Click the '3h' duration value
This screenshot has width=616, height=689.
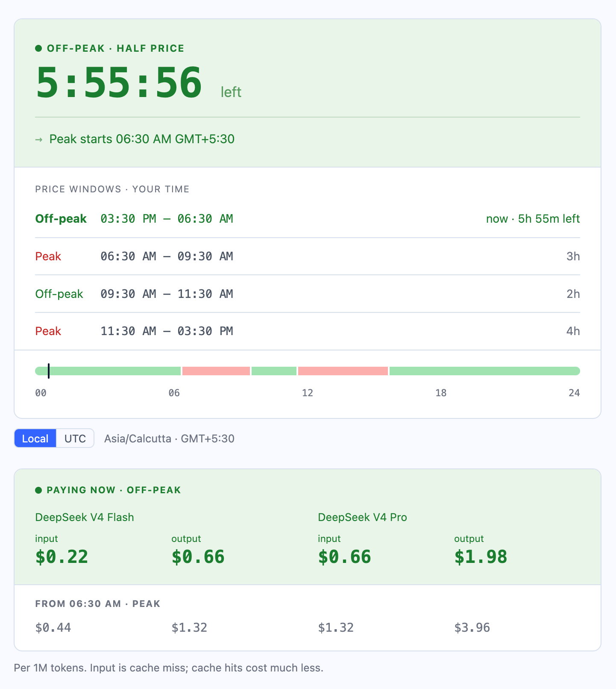(573, 256)
